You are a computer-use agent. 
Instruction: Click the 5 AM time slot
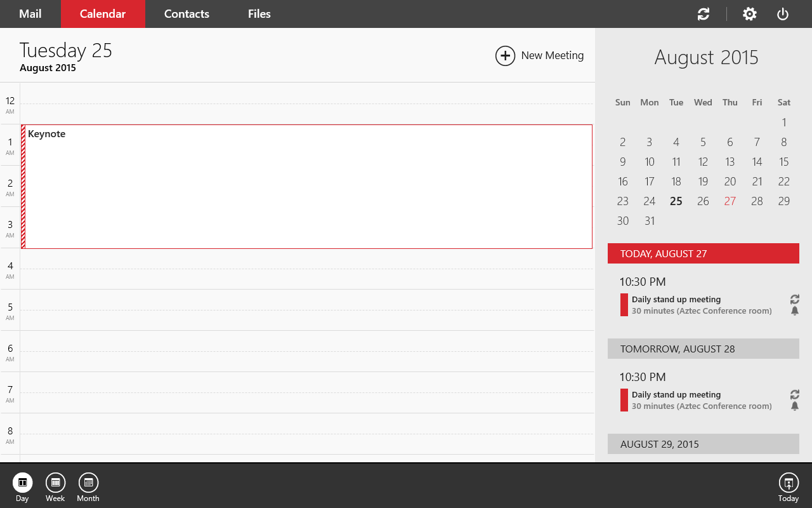tap(307, 310)
